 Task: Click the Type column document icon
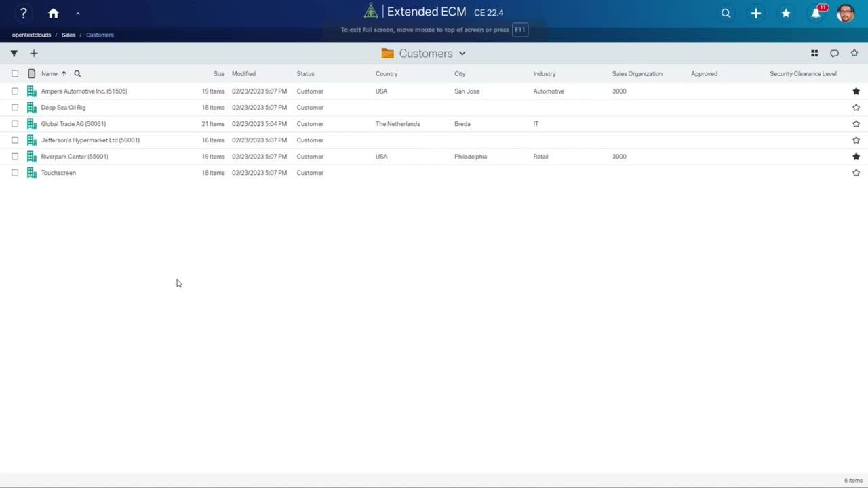pyautogui.click(x=32, y=74)
